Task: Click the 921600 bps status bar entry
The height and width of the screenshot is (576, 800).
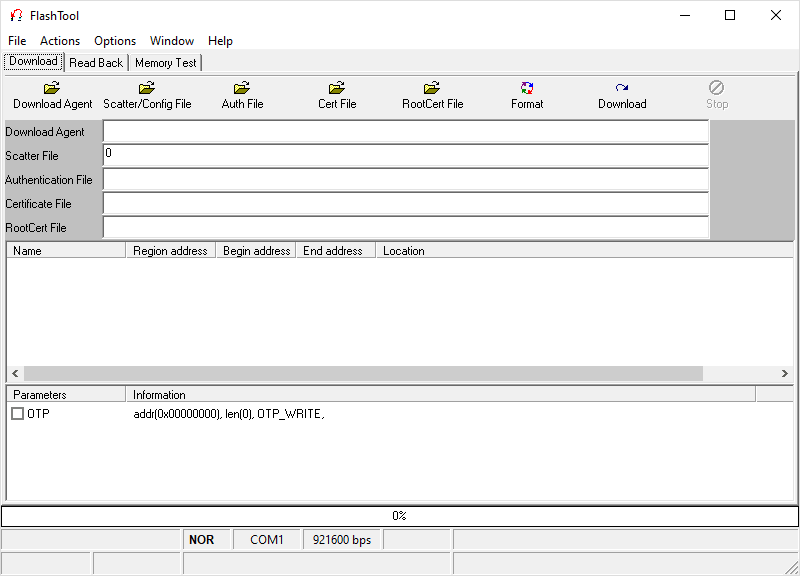Action: pyautogui.click(x=342, y=540)
